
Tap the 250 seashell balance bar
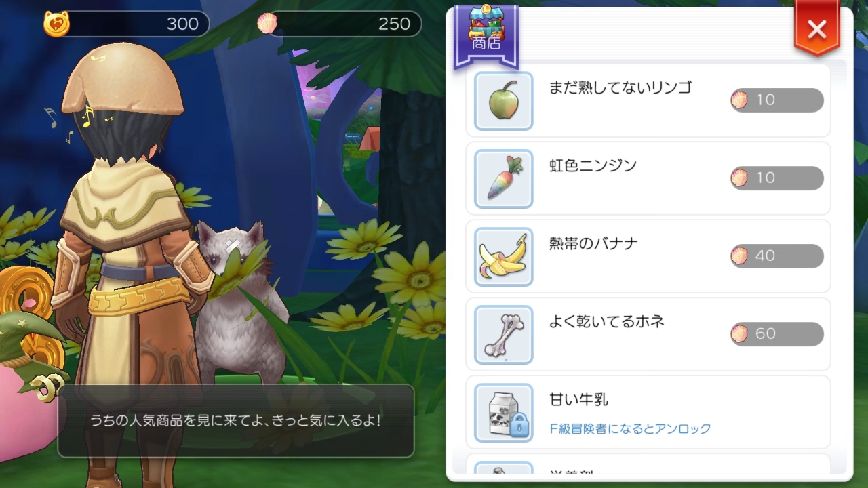(x=339, y=24)
